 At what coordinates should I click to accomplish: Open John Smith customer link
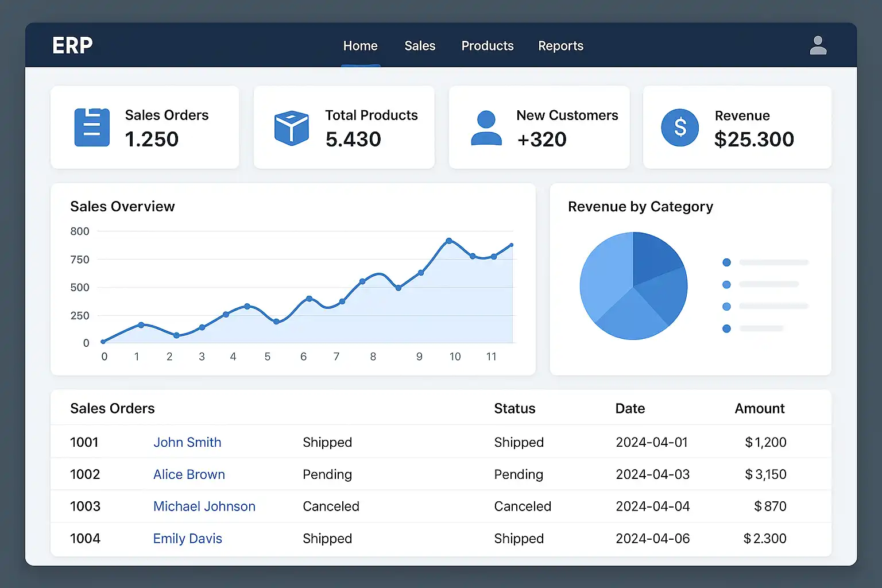[187, 442]
